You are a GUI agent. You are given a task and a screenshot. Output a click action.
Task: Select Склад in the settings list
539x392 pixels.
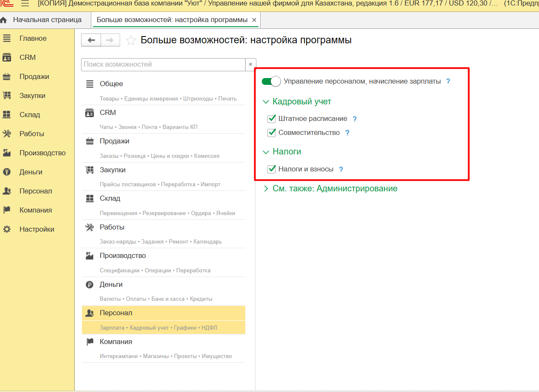(110, 199)
